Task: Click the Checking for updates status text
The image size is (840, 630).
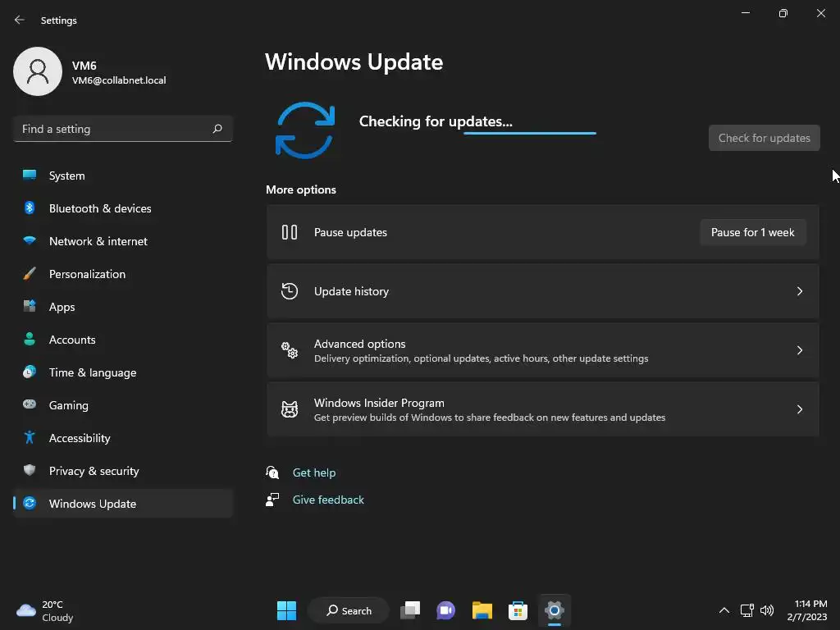Action: tap(436, 121)
